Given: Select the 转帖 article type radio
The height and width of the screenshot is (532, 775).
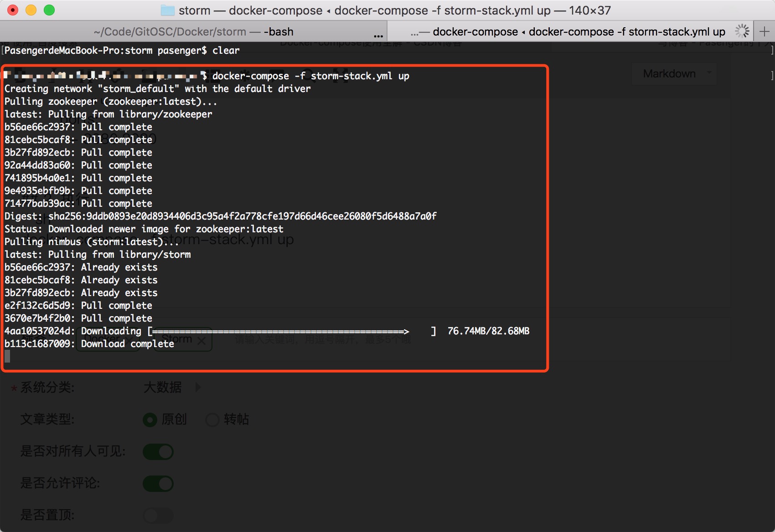Looking at the screenshot, I should click(212, 419).
